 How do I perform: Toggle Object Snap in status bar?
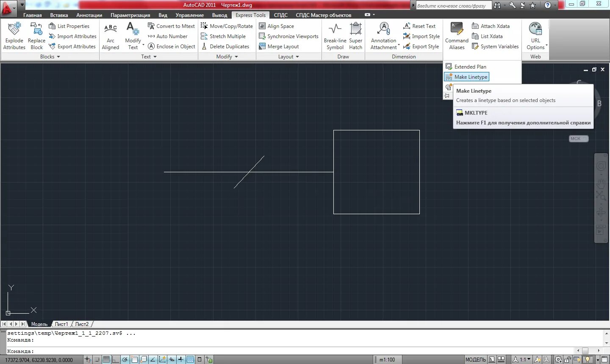pos(134,359)
